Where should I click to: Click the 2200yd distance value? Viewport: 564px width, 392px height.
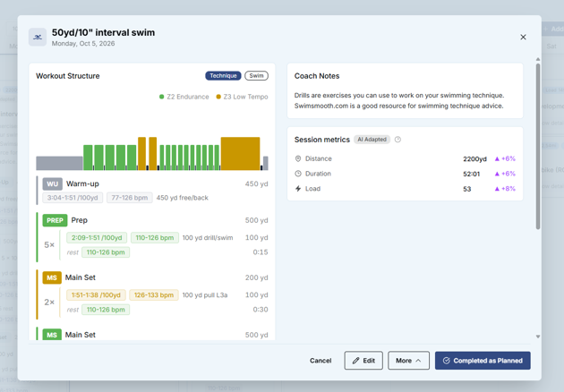click(474, 159)
